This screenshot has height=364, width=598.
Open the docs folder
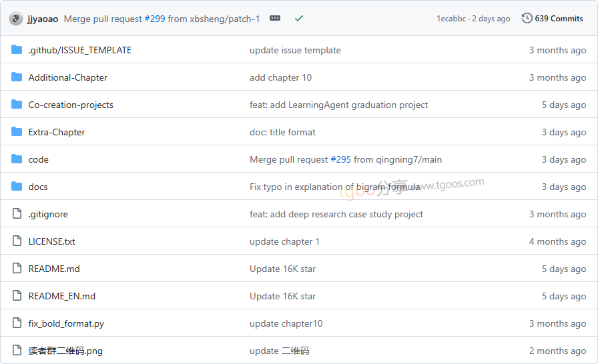pos(38,187)
